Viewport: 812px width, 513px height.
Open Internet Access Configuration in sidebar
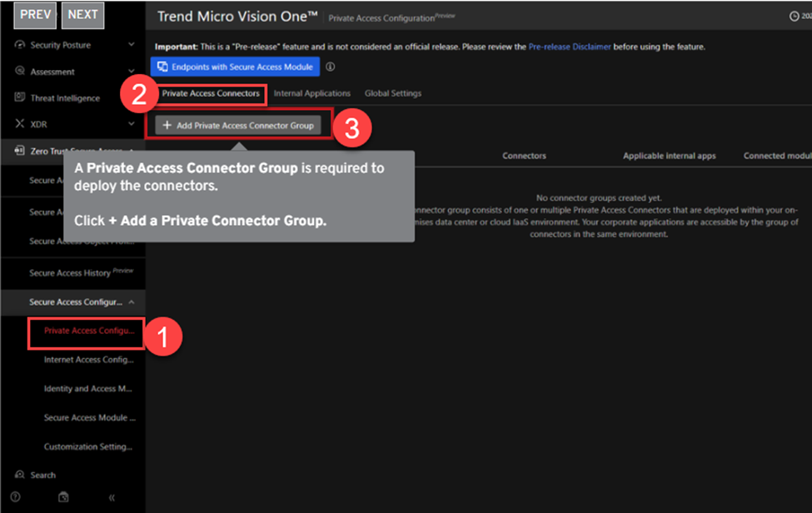coord(89,360)
